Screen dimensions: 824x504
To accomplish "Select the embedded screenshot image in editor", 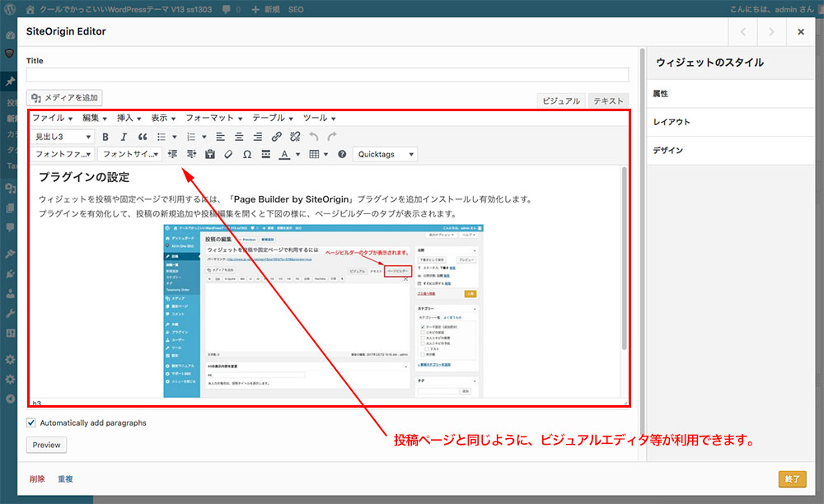I will coord(323,310).
